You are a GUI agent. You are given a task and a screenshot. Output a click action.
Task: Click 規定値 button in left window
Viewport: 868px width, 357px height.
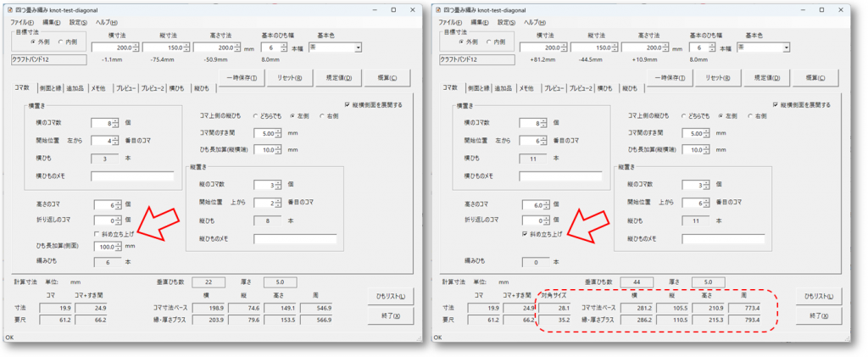[339, 77]
